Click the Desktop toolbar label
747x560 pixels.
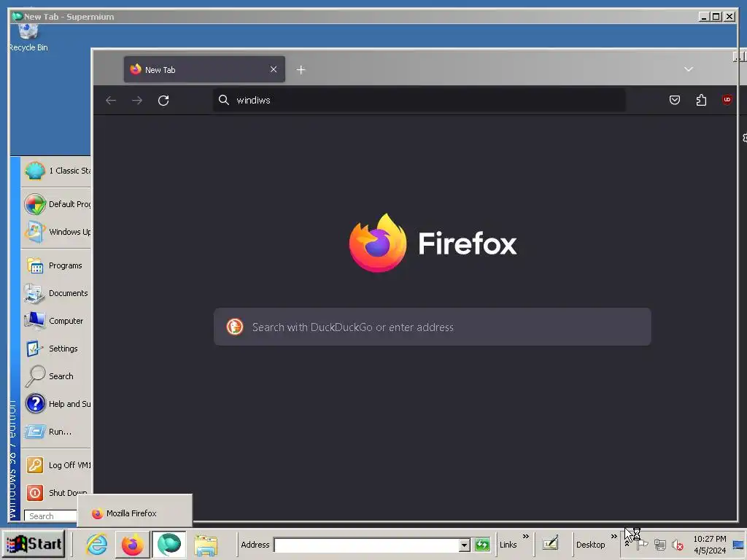pyautogui.click(x=590, y=544)
